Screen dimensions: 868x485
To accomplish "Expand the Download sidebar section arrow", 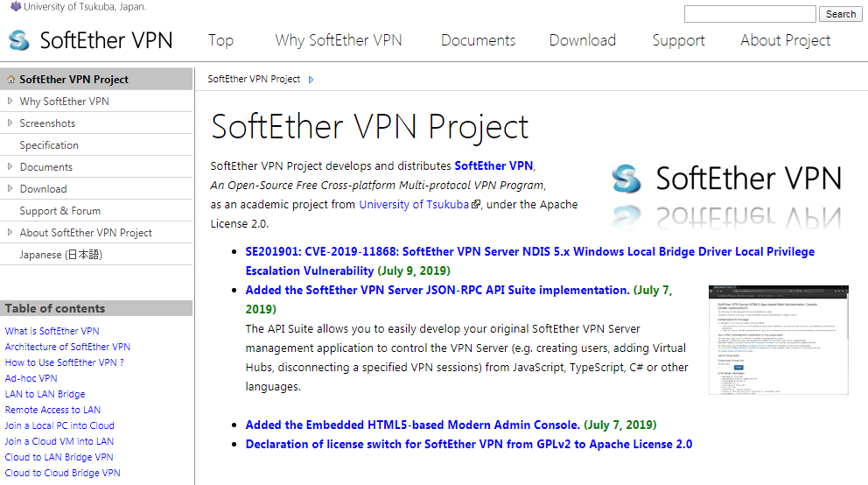I will (10, 189).
